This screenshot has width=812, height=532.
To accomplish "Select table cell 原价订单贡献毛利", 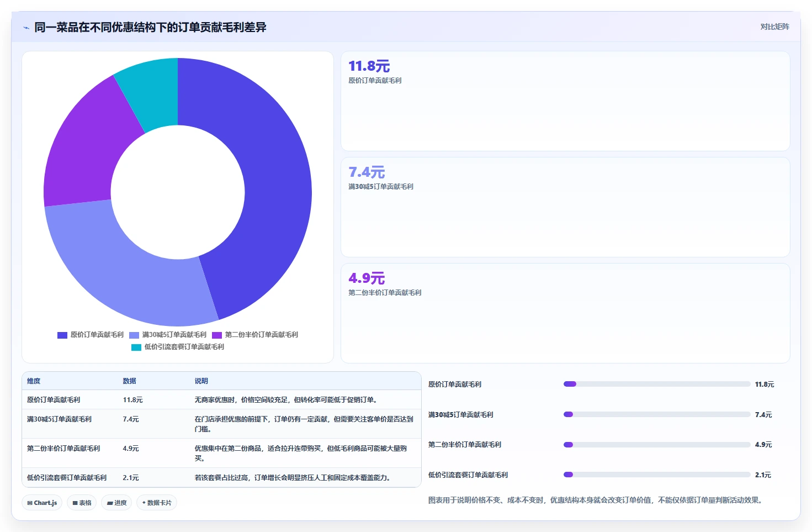I will (x=54, y=400).
